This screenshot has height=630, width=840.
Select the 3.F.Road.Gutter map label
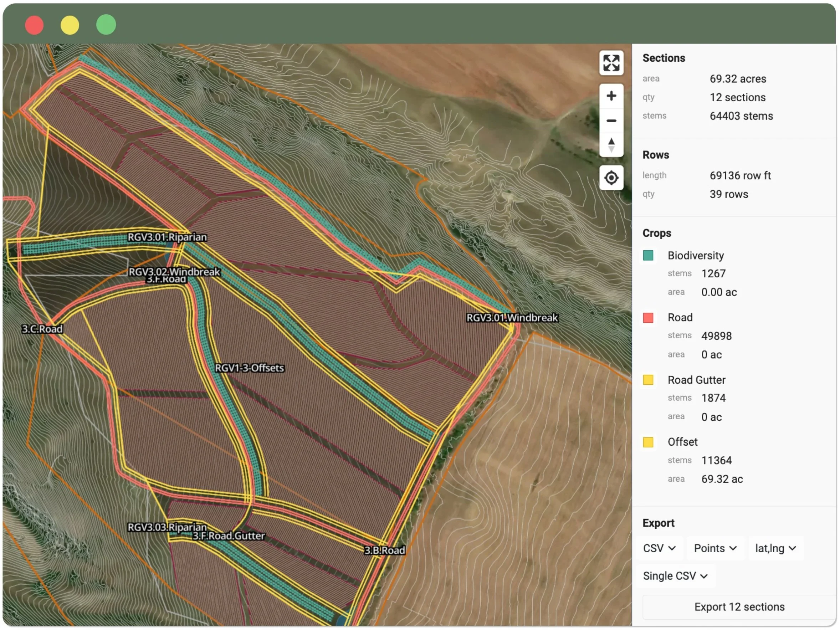229,536
